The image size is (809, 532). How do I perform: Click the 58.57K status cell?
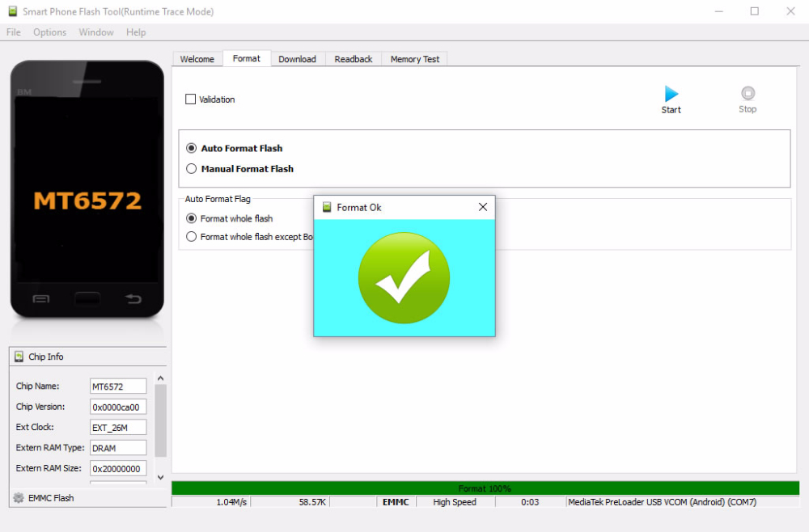[290, 502]
